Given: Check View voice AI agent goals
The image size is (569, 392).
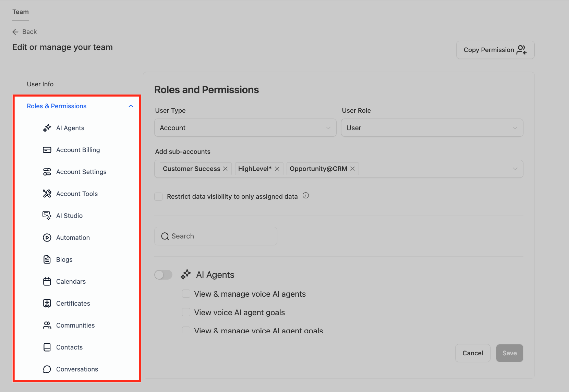Looking at the screenshot, I should (x=186, y=312).
